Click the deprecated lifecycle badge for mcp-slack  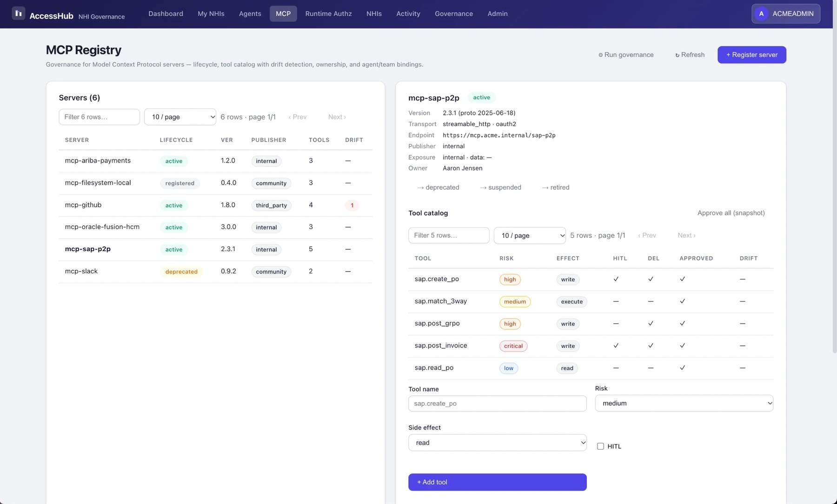click(181, 272)
